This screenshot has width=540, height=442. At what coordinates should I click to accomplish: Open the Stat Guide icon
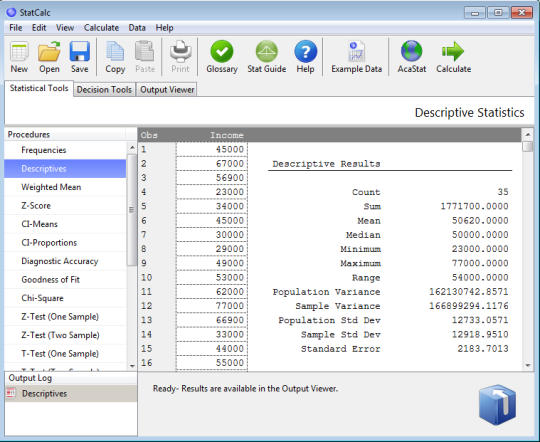click(267, 52)
